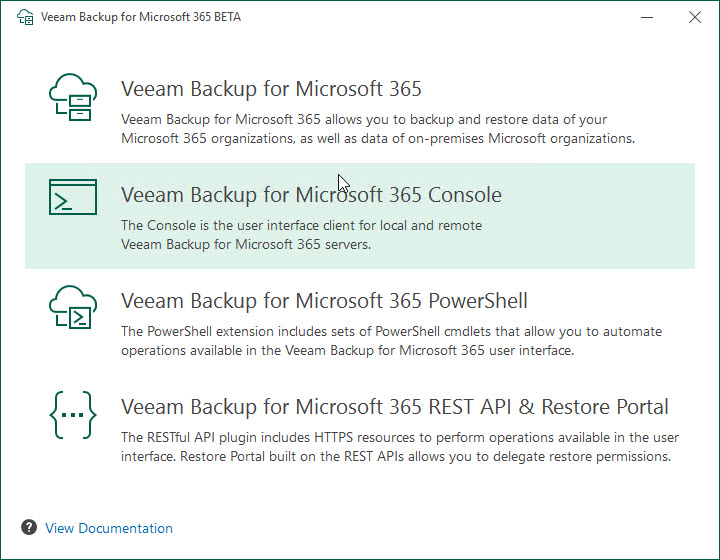The height and width of the screenshot is (560, 720).
Task: Click the PowerShell cmdlets description text
Action: click(x=391, y=341)
